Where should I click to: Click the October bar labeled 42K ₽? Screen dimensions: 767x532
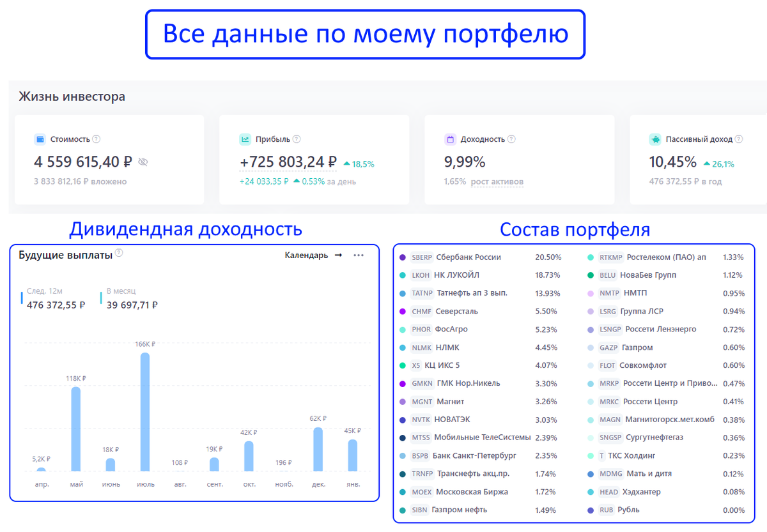click(x=249, y=457)
